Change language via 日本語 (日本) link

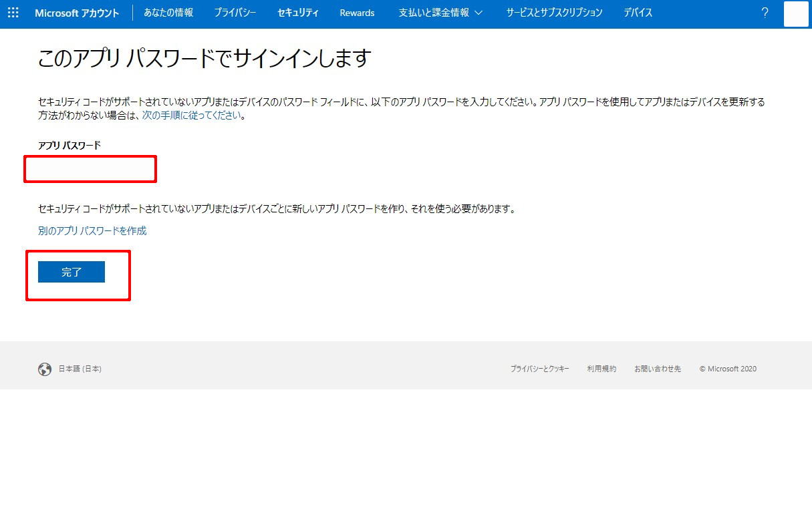coord(80,369)
